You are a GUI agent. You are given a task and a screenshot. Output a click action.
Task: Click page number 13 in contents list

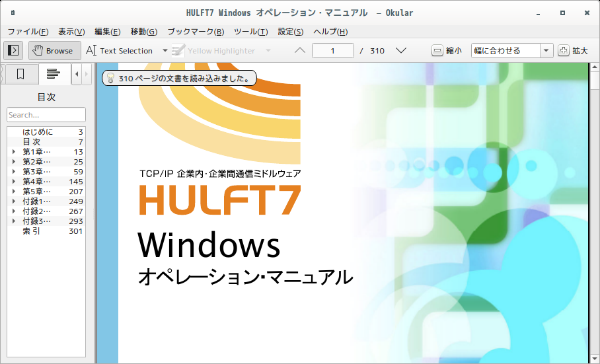pos(79,152)
